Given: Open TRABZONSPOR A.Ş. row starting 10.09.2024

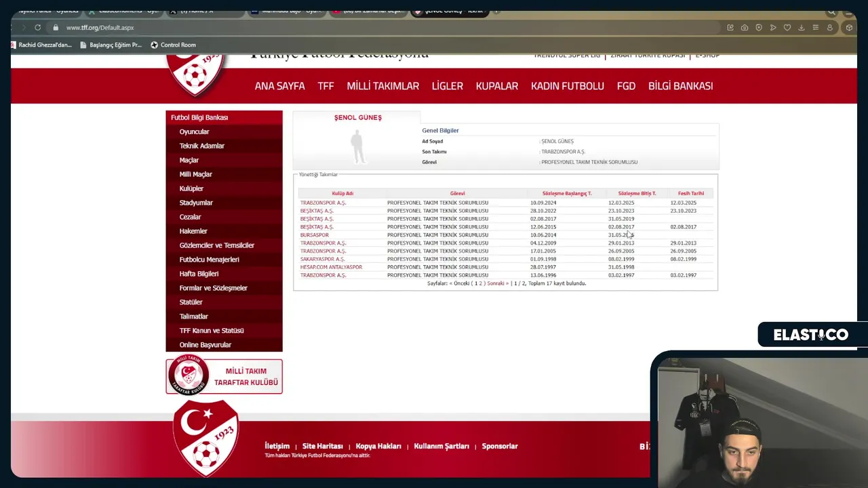Looking at the screenshot, I should pos(323,203).
